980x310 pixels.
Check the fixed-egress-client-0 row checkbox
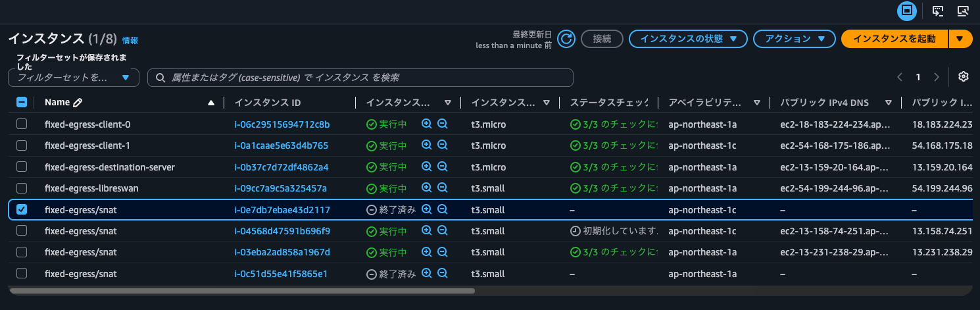pos(22,124)
